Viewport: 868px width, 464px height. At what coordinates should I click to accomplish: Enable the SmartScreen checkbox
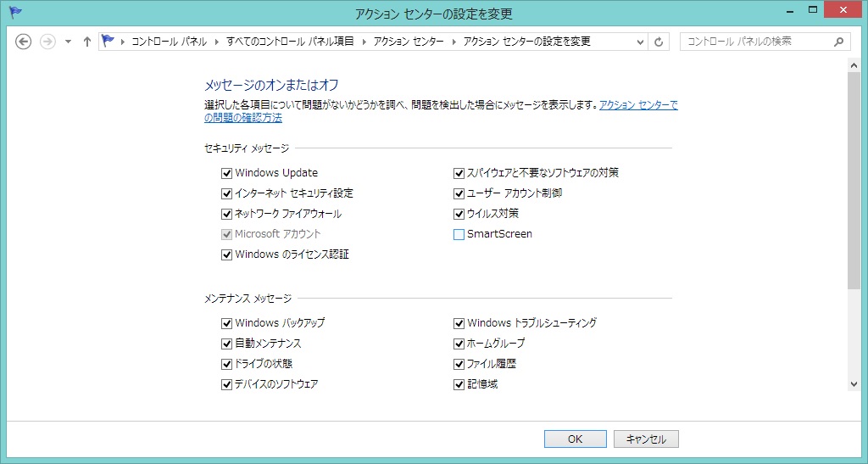[459, 235]
